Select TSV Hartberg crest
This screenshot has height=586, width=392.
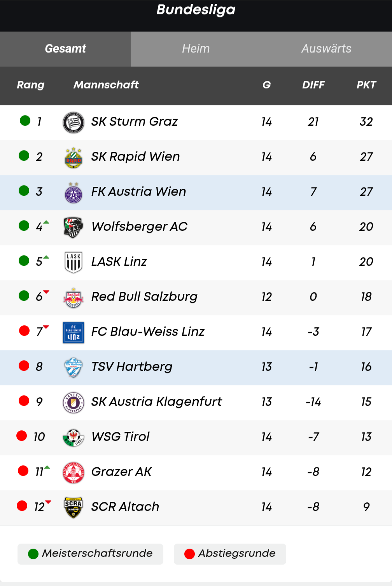pyautogui.click(x=73, y=368)
